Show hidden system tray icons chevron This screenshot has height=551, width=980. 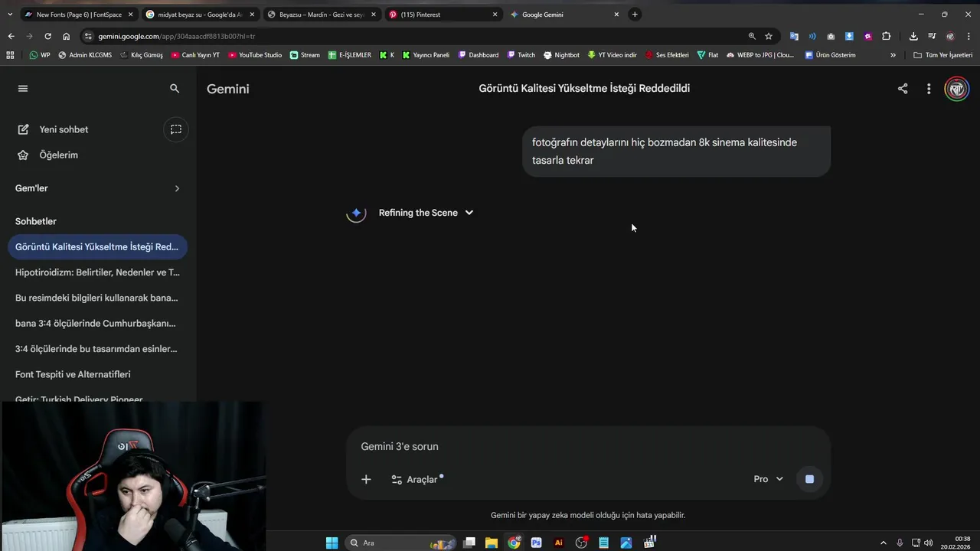pyautogui.click(x=883, y=543)
